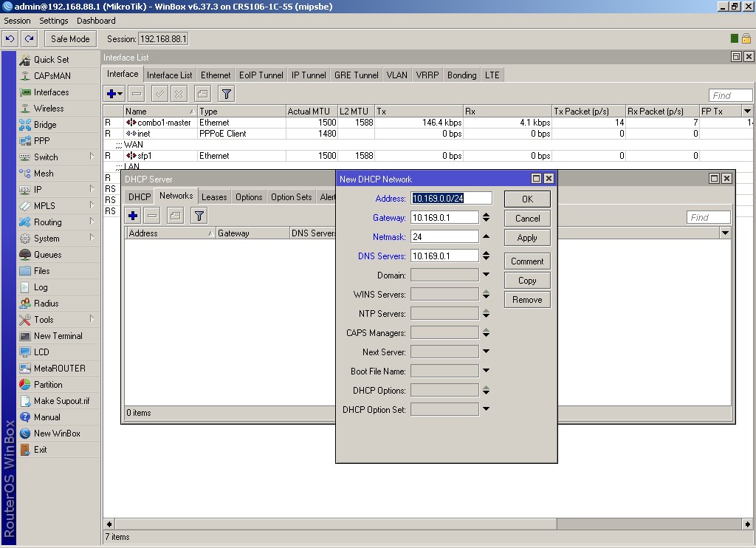This screenshot has height=548, width=756.
Task: Open Quick Set from the sidebar
Action: 51,60
